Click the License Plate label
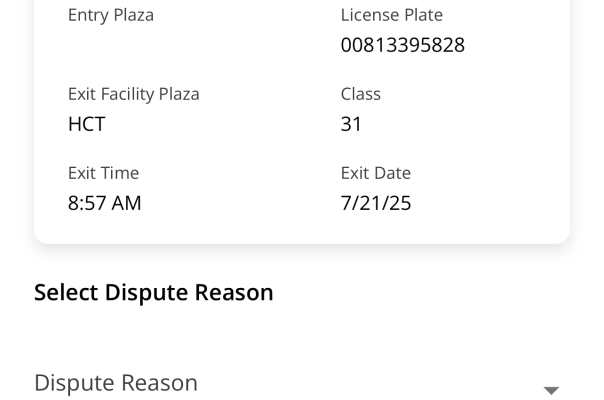This screenshot has width=604, height=400. pos(391,15)
